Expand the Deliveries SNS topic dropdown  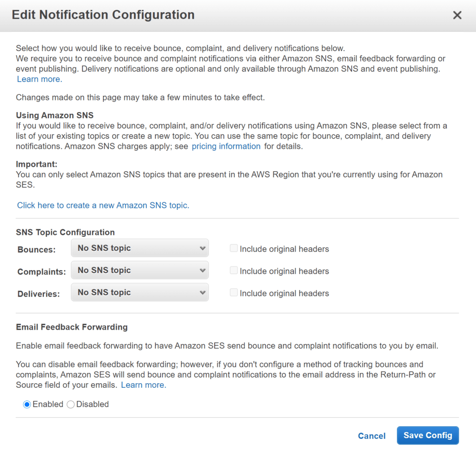[139, 292]
